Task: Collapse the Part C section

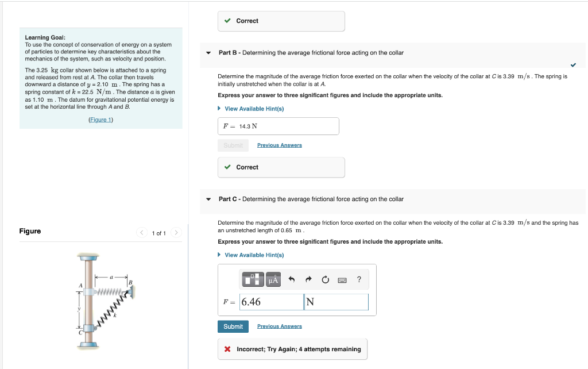Action: (208, 199)
